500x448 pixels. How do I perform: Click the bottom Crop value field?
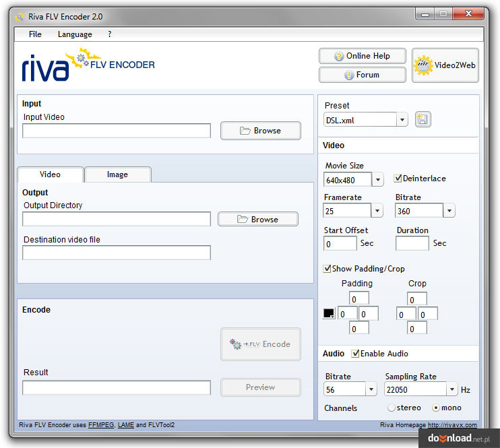(x=417, y=328)
